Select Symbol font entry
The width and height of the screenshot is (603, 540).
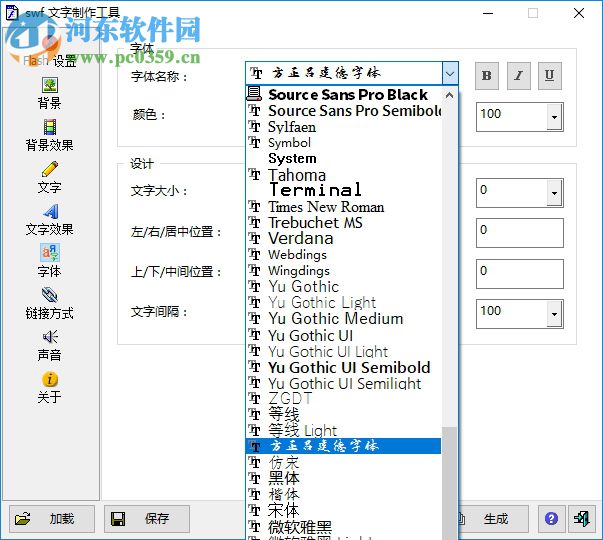[343, 143]
